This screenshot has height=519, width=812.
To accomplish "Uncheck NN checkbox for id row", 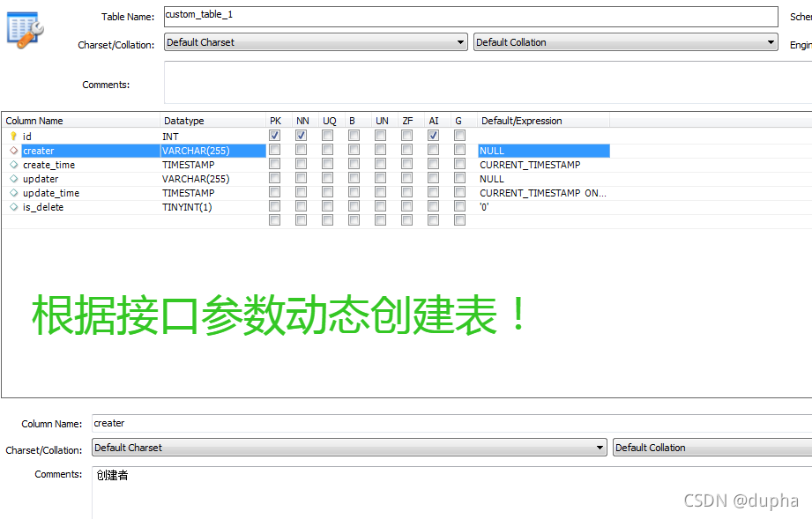I will click(301, 136).
